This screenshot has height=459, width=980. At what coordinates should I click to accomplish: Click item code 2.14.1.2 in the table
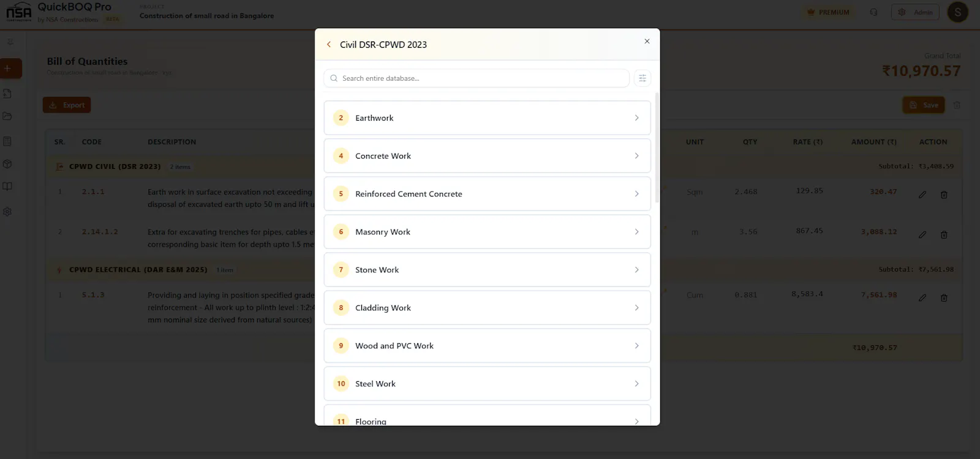[x=100, y=232]
